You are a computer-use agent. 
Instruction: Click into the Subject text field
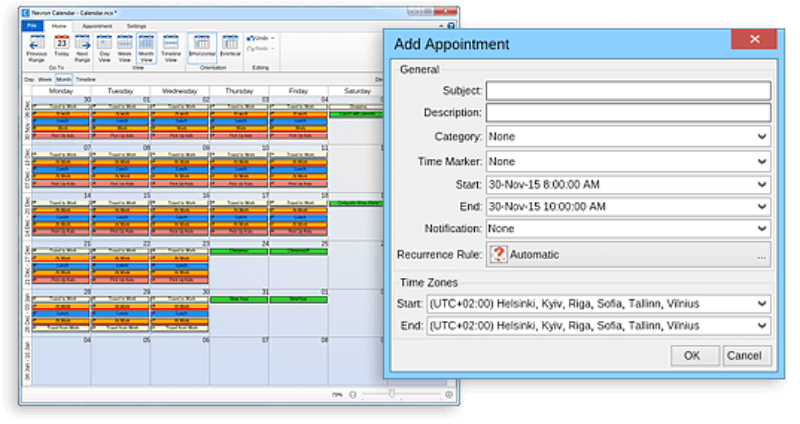point(628,91)
